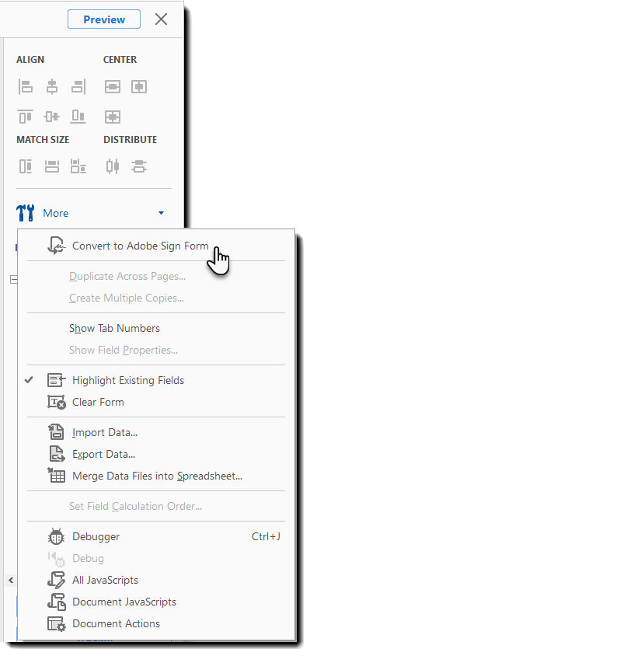Screen dimensions: 644x649
Task: Choose Convert to Adobe Sign Form
Action: click(141, 245)
